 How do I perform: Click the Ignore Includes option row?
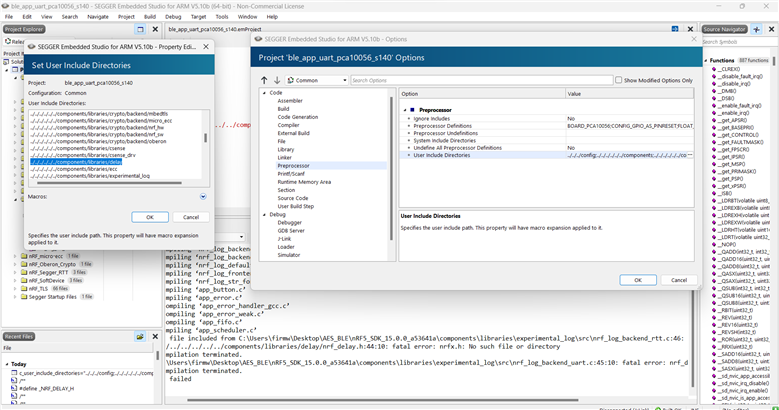[546, 119]
